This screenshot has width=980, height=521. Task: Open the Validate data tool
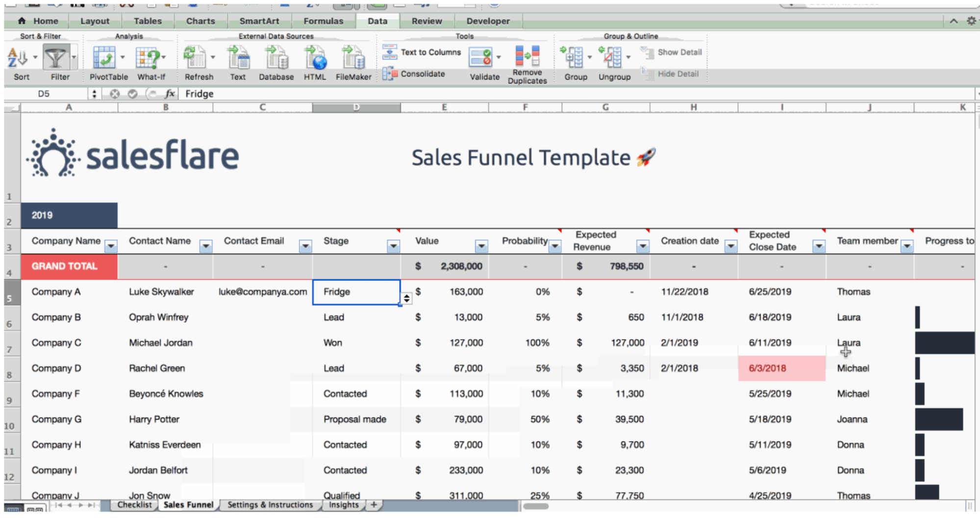point(480,57)
